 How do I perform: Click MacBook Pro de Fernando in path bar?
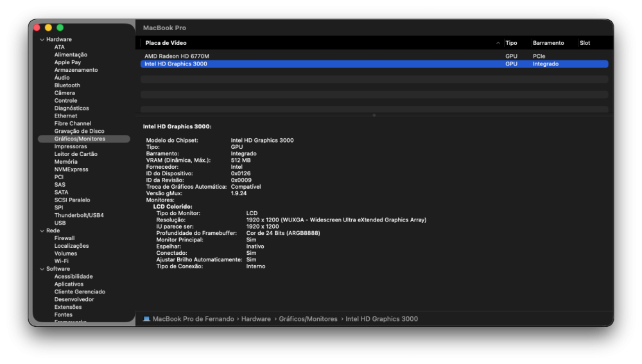tap(193, 319)
